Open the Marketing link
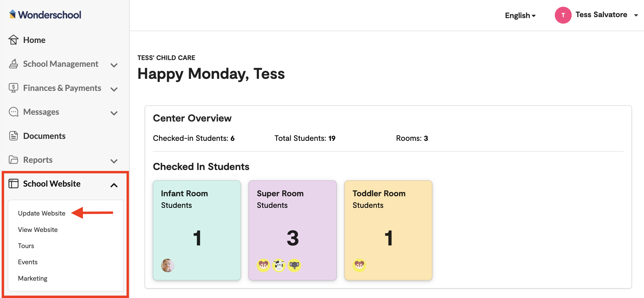 (33, 278)
